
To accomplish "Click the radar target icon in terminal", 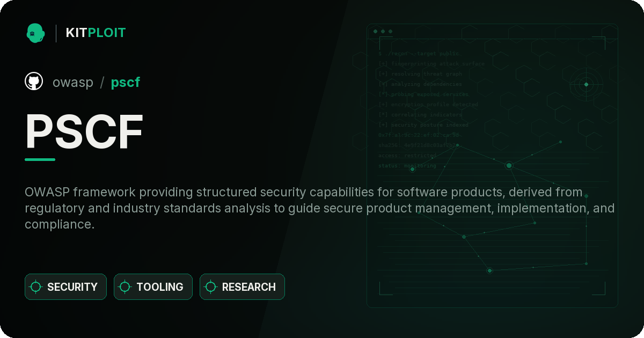I will pos(586,84).
